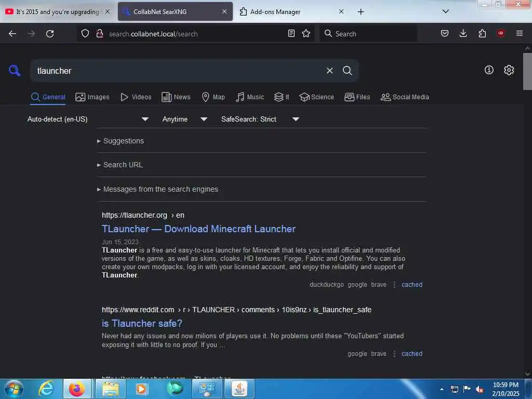The width and height of the screenshot is (532, 399).
Task: Open the uBlock Origin extension icon
Action: click(x=501, y=33)
